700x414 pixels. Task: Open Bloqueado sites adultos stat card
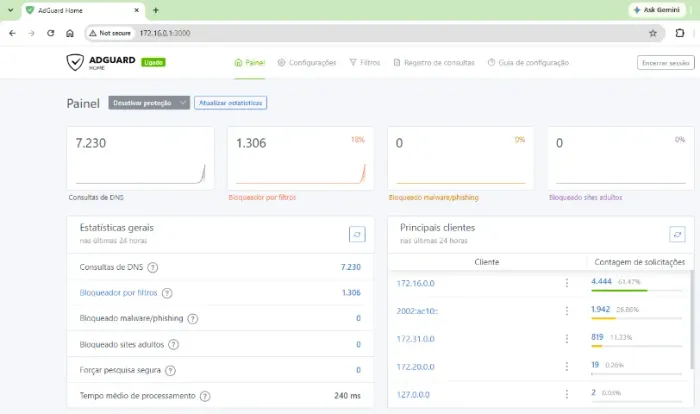tap(621, 159)
